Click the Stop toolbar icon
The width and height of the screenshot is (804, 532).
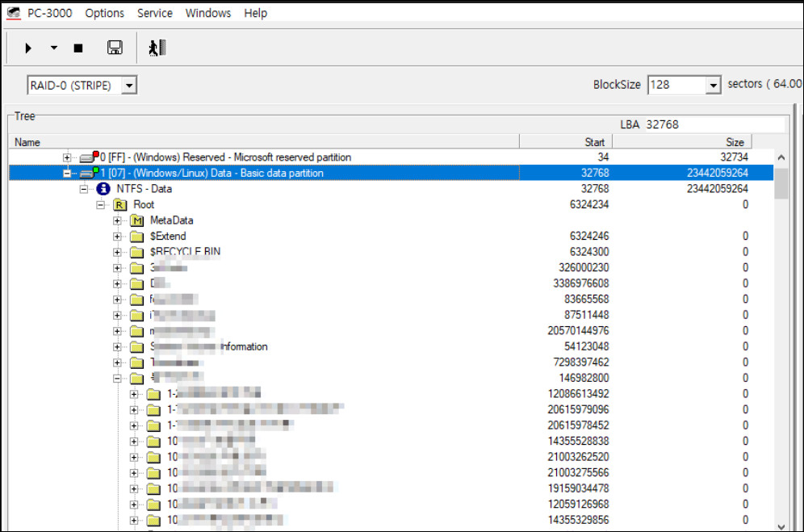point(78,48)
